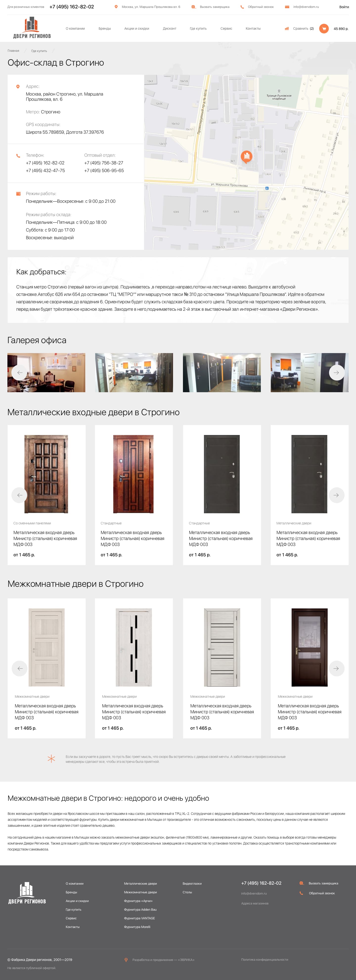
Task: Open the shopping cart icon
Action: tap(324, 28)
